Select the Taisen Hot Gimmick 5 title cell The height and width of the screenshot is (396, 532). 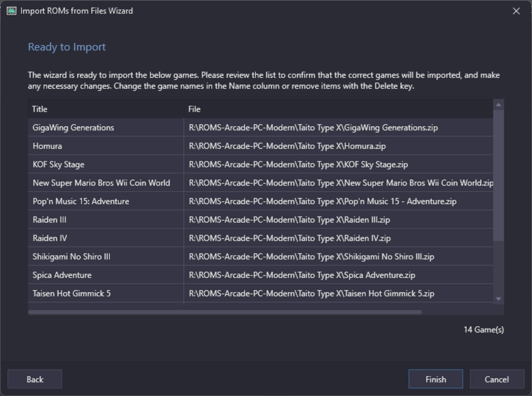click(x=106, y=293)
